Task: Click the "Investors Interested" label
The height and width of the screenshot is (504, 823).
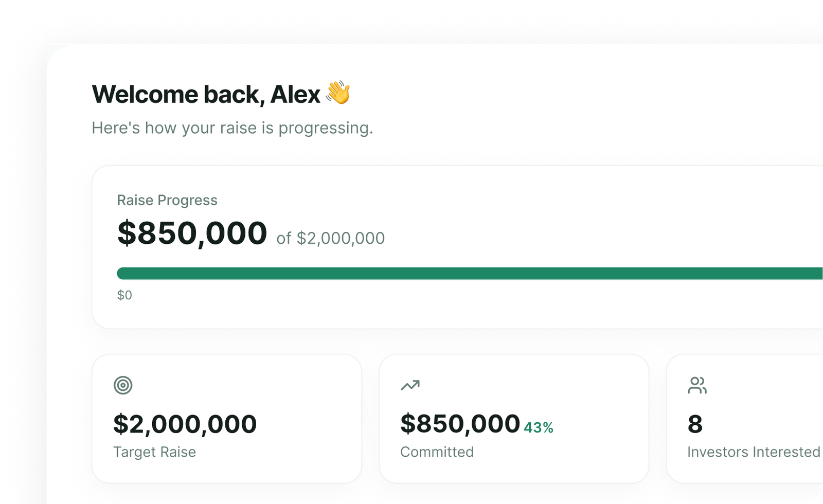Action: 754,452
